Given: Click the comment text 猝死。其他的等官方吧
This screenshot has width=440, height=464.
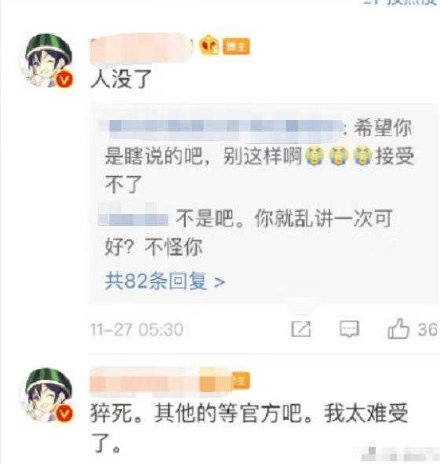Looking at the screenshot, I should coord(200,414).
